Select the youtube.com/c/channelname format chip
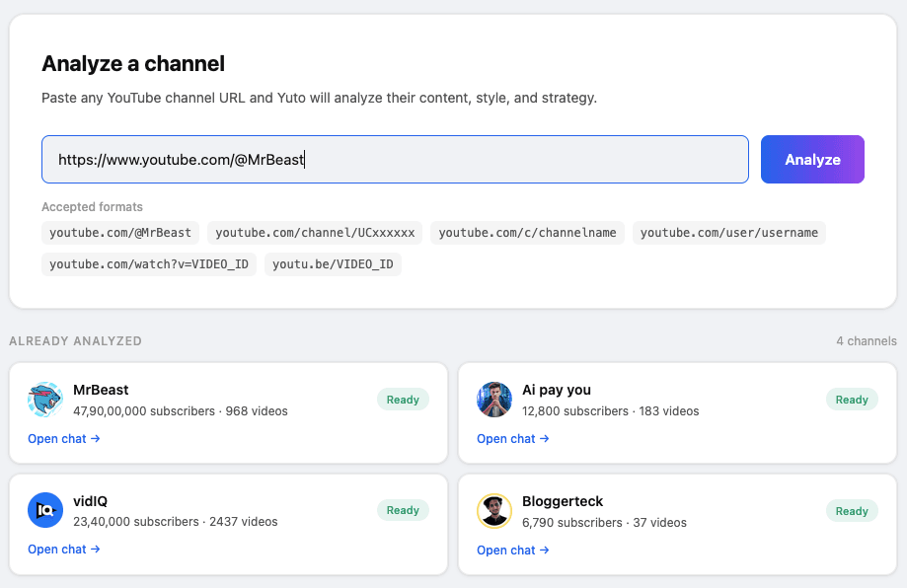Screen dimensions: 907x588 pyautogui.click(x=527, y=233)
